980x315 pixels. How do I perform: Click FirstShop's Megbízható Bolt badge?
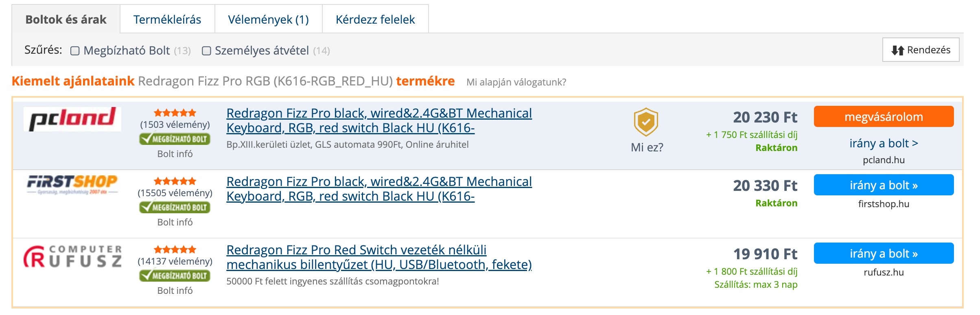[175, 208]
